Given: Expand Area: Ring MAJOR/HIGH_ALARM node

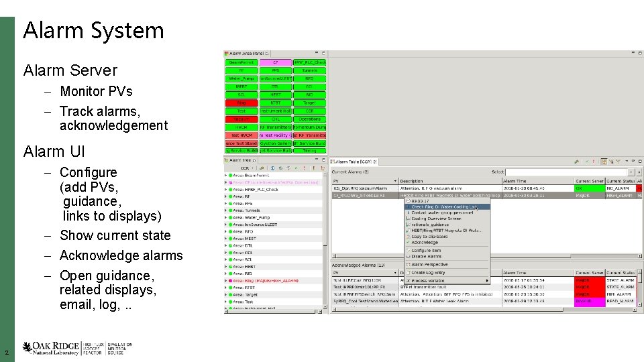Looking at the screenshot, I should (x=225, y=281).
